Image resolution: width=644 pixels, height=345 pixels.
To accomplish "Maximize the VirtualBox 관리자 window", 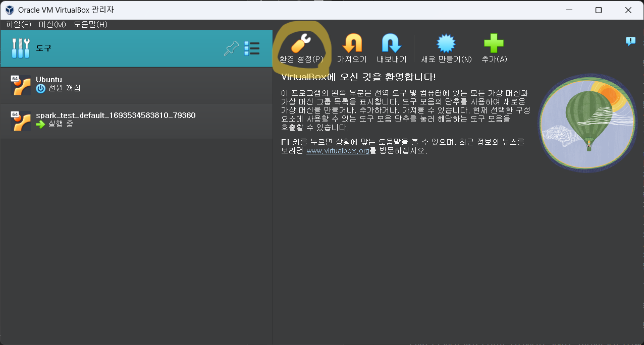I will [x=599, y=10].
